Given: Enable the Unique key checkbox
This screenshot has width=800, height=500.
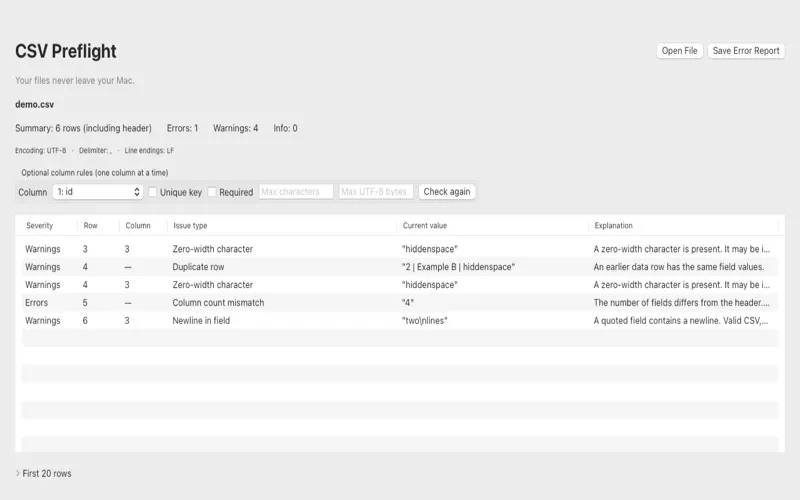Looking at the screenshot, I should click(x=152, y=192).
